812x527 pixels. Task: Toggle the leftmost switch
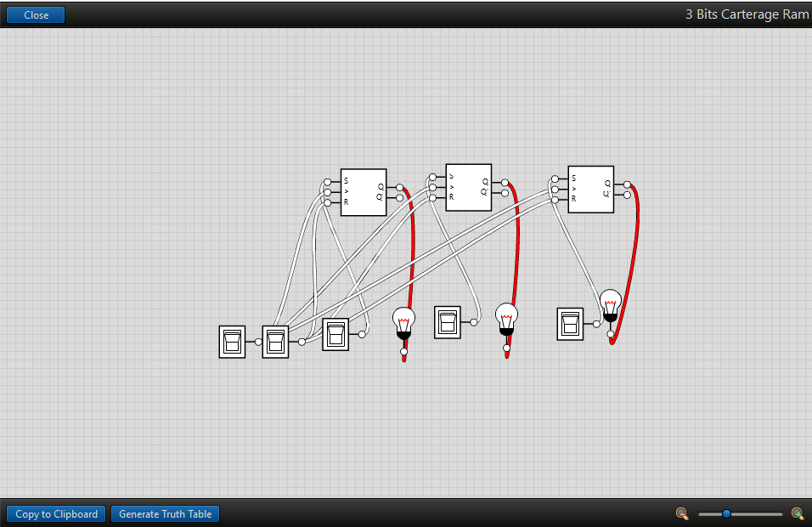232,342
